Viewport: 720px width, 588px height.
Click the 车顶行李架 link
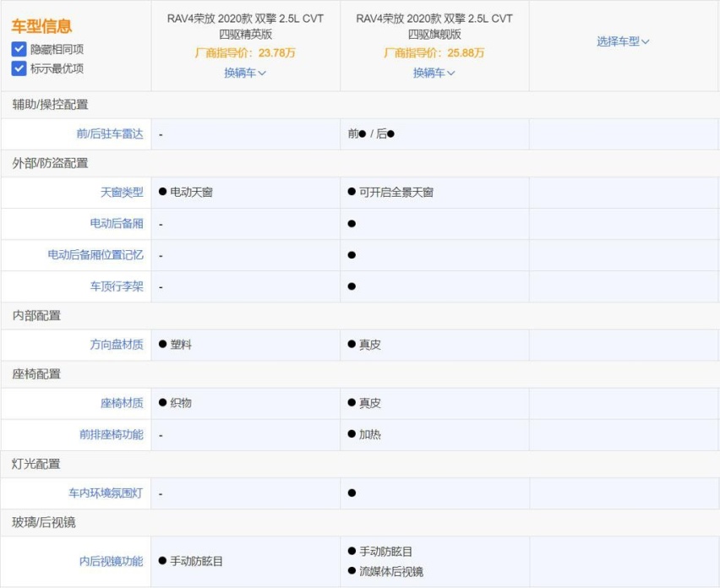tap(117, 286)
